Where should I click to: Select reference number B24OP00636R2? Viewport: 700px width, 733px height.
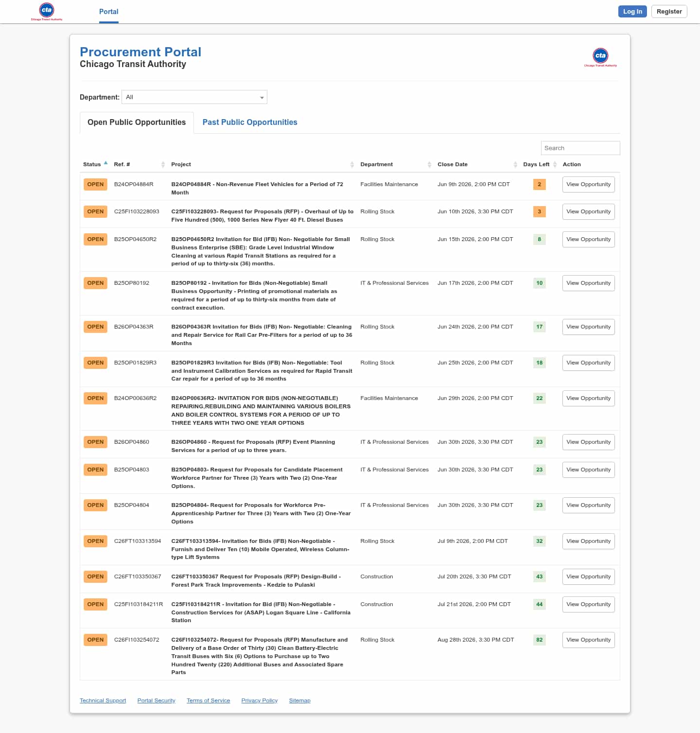point(135,399)
